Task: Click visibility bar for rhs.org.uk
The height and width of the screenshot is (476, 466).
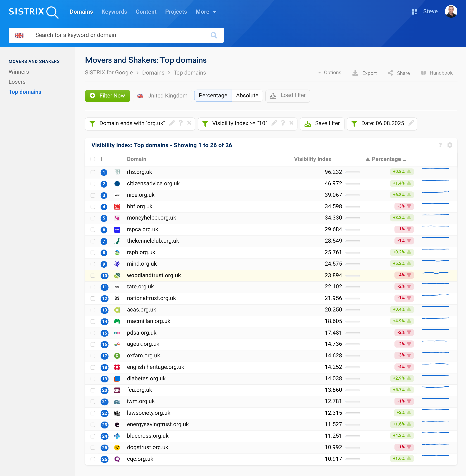Action: coord(353,172)
